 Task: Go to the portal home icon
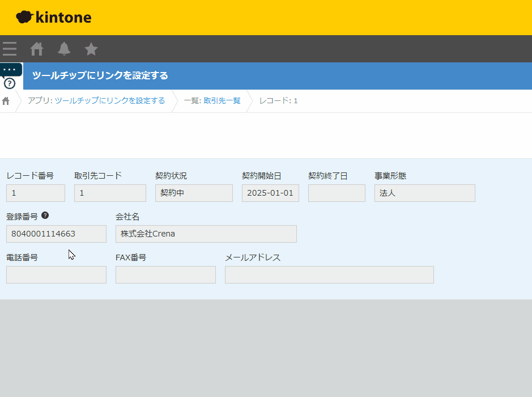pyautogui.click(x=37, y=49)
